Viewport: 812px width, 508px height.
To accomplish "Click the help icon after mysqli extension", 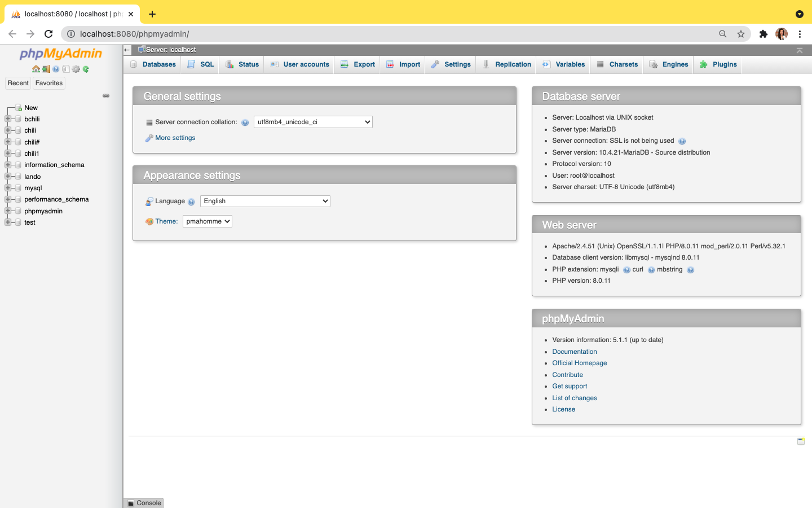I will click(x=626, y=270).
